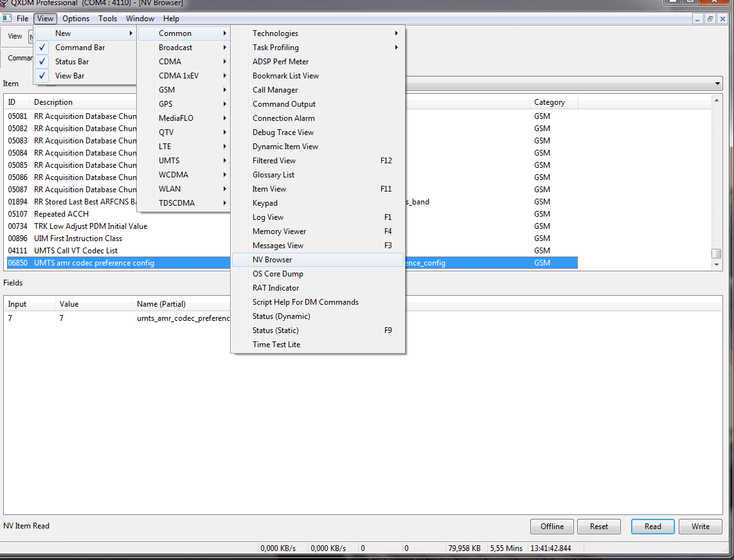
Task: Expand the WCDMA submenu
Action: tap(184, 175)
